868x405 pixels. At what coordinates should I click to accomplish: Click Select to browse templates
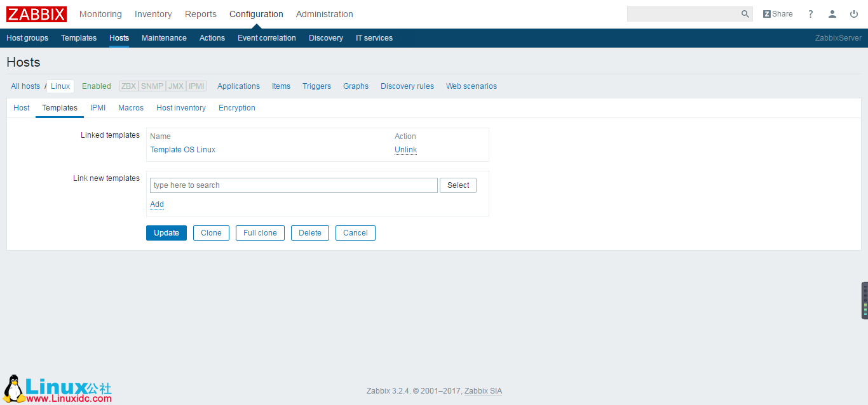point(458,185)
